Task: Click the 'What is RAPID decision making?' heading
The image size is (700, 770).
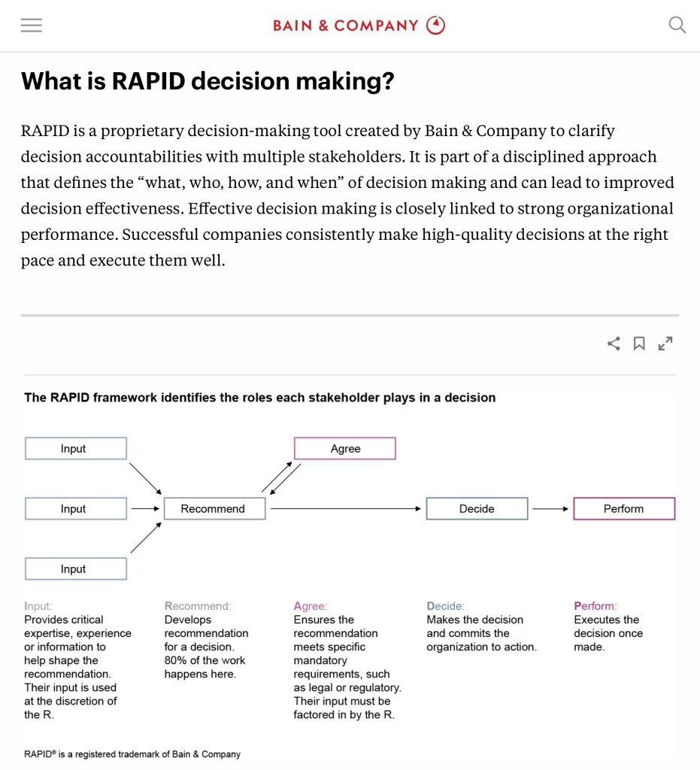Action: tap(208, 81)
